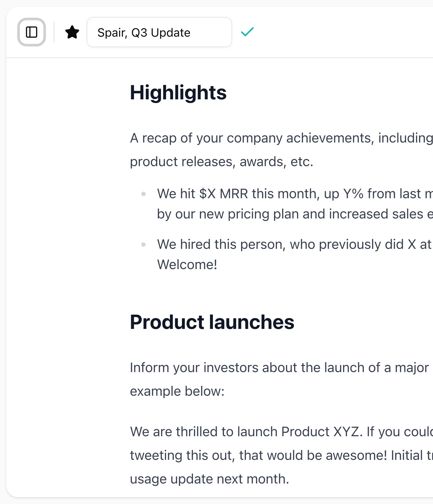Focus the 'Spair, Q3 Update' title field
The image size is (433, 504).
pos(159,32)
